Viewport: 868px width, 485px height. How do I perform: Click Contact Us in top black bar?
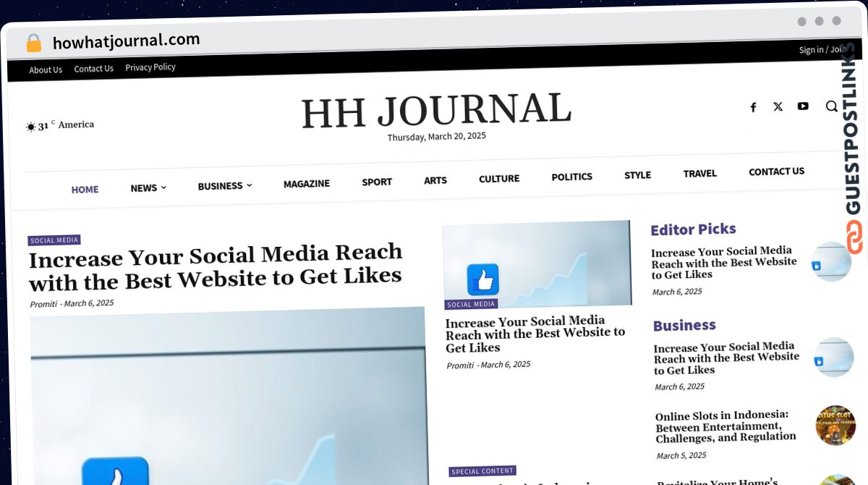click(94, 69)
